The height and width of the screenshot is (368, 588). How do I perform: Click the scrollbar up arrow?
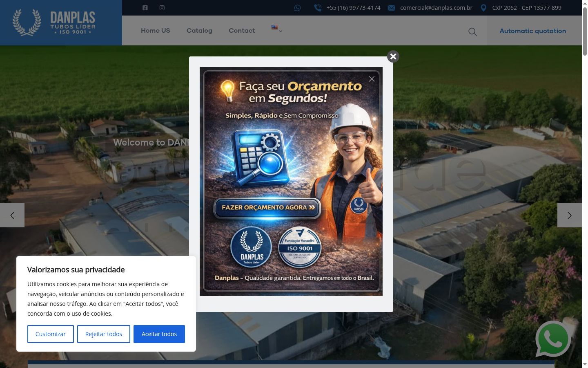585,3
